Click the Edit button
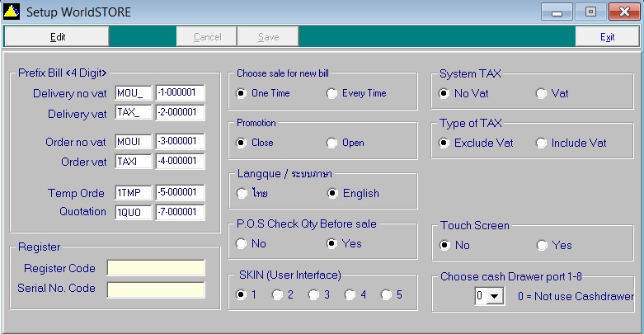The width and height of the screenshot is (644, 334). [x=57, y=37]
